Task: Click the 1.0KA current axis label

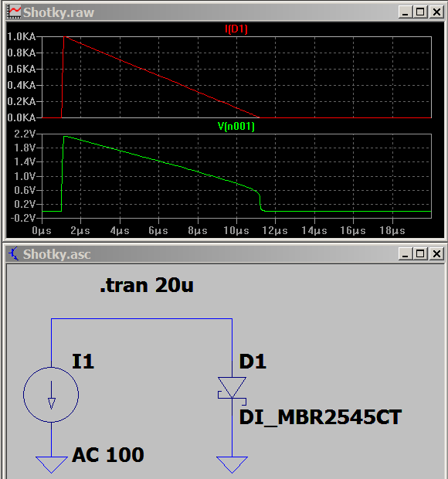Action: click(22, 37)
